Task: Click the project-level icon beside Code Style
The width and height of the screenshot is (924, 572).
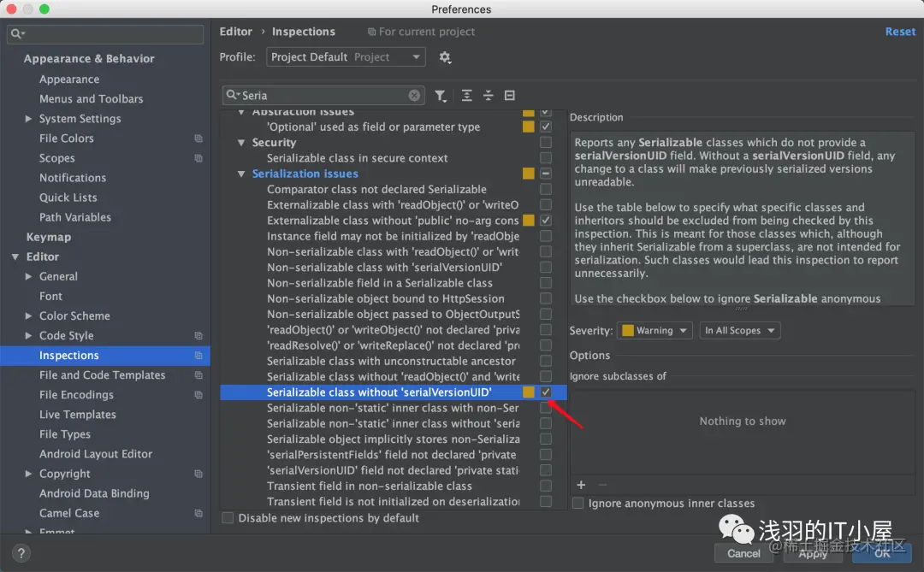Action: [198, 336]
